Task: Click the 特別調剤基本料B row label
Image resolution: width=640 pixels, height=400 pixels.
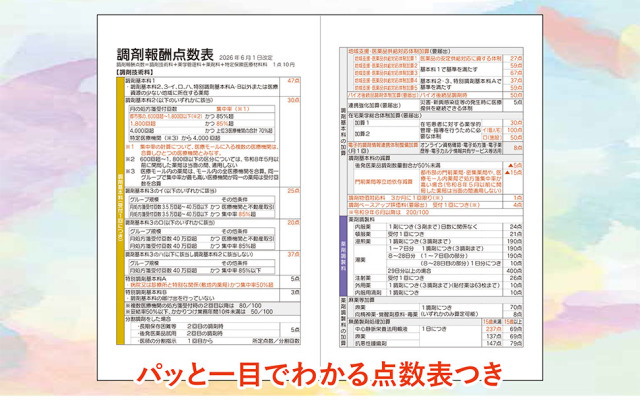Action: 146,292
